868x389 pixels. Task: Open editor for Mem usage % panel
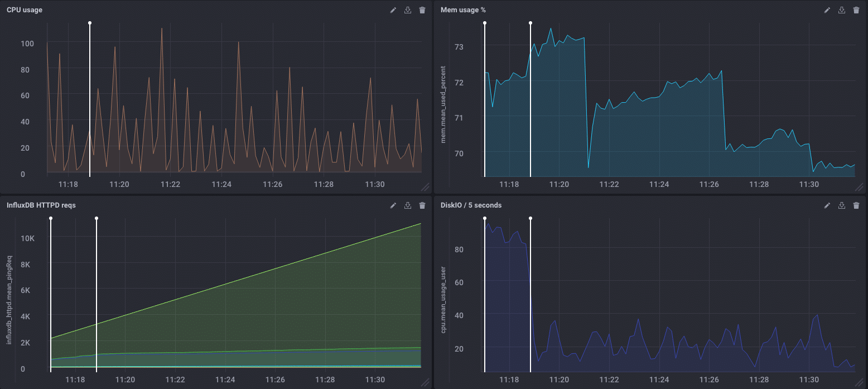[x=827, y=10]
